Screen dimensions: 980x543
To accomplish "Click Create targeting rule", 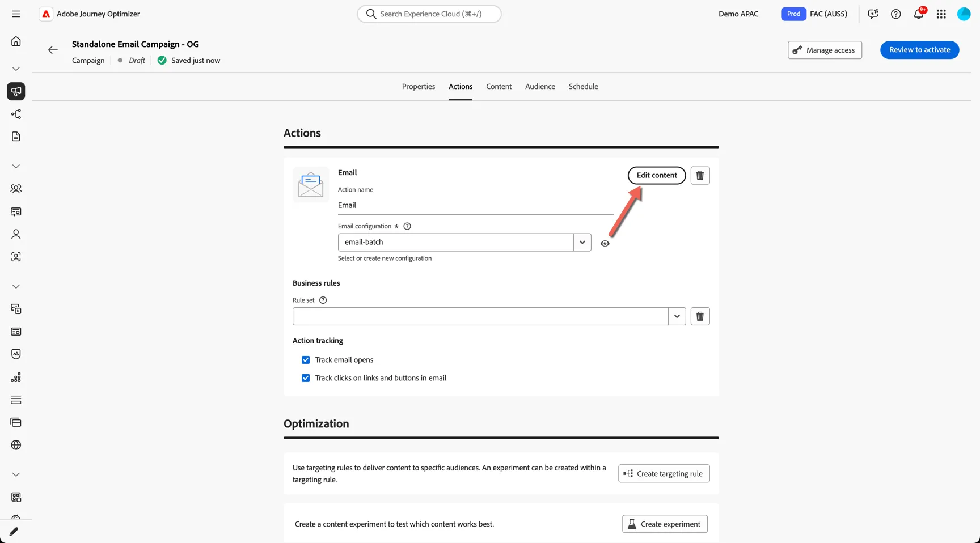I will (x=664, y=474).
